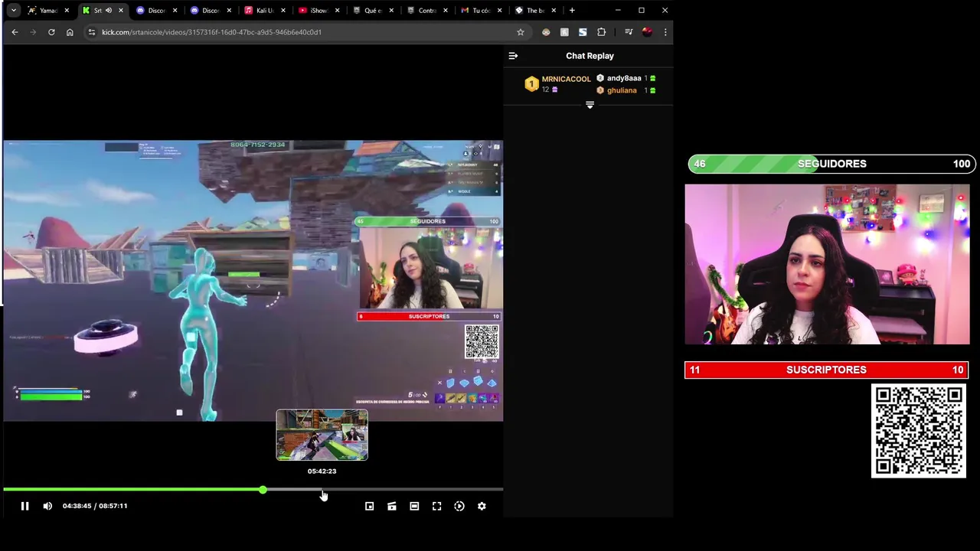Close the Kick Srt tab
This screenshot has width=980, height=551.
pyautogui.click(x=120, y=10)
